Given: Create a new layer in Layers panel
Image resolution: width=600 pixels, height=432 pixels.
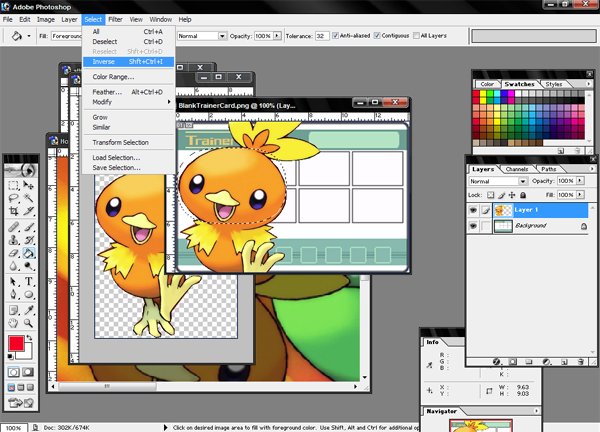Looking at the screenshot, I should 564,362.
